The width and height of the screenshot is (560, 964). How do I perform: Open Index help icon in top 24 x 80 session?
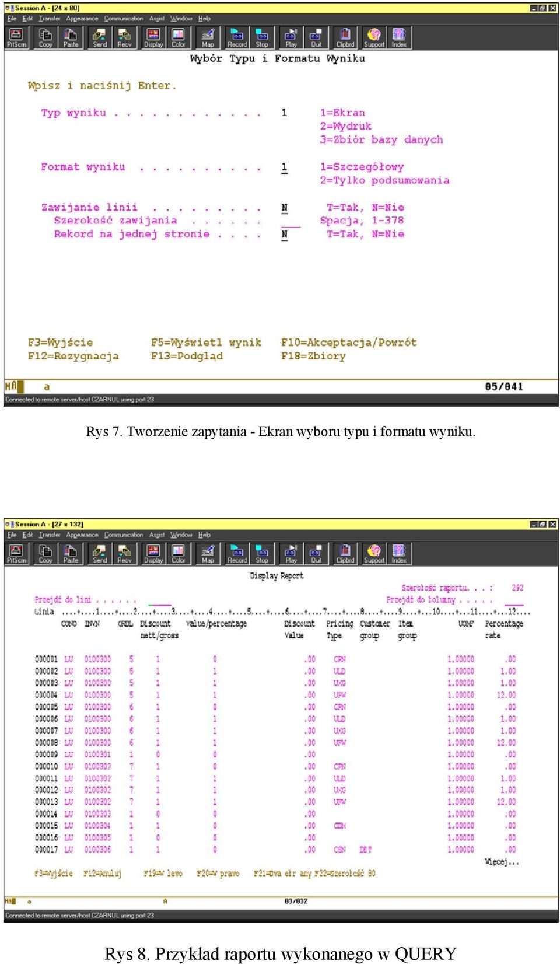[x=399, y=37]
